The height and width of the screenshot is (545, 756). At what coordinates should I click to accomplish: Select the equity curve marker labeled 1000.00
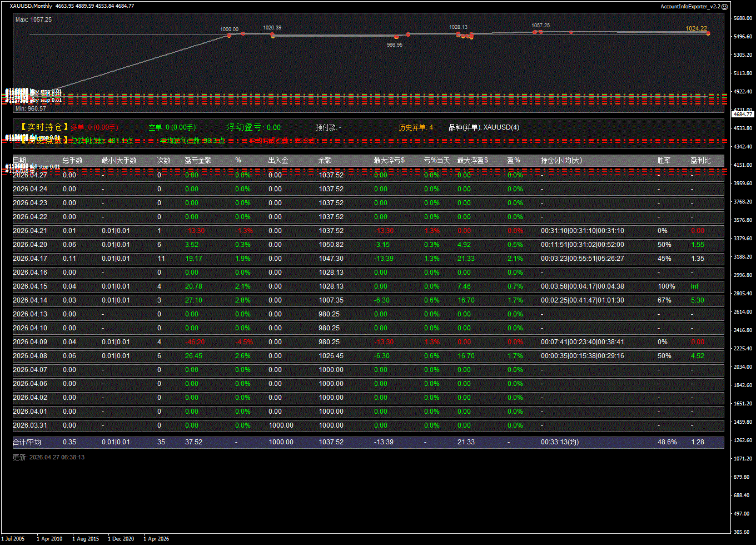[229, 36]
